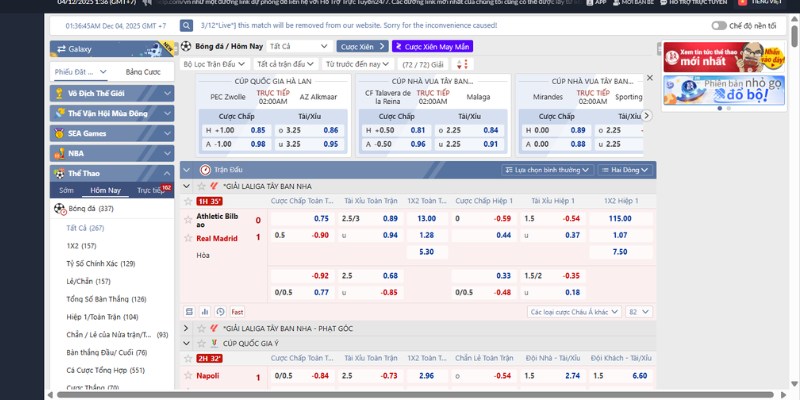Viewport: 800px width, 400px height.
Task: Click the clock icon beside Trận Đấu
Action: tap(205, 169)
